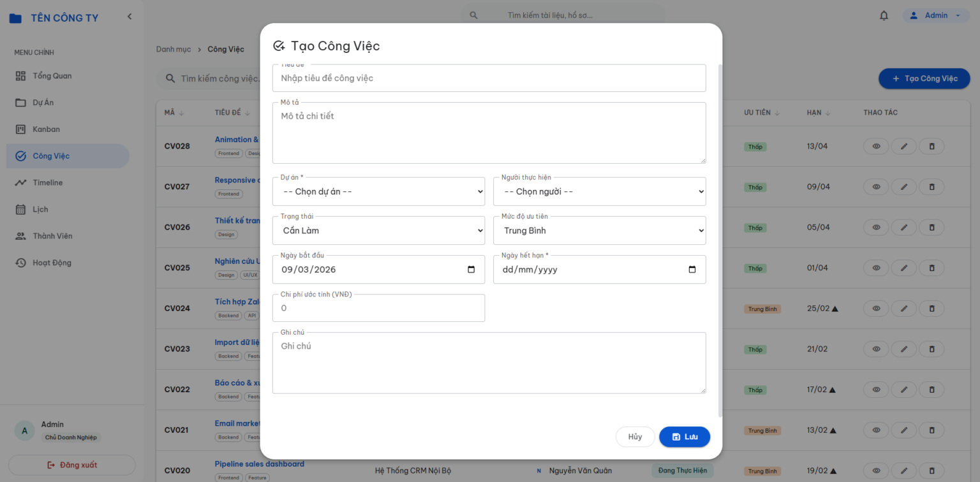Delete task CV028 with the trash icon
The image size is (980, 482).
(932, 146)
